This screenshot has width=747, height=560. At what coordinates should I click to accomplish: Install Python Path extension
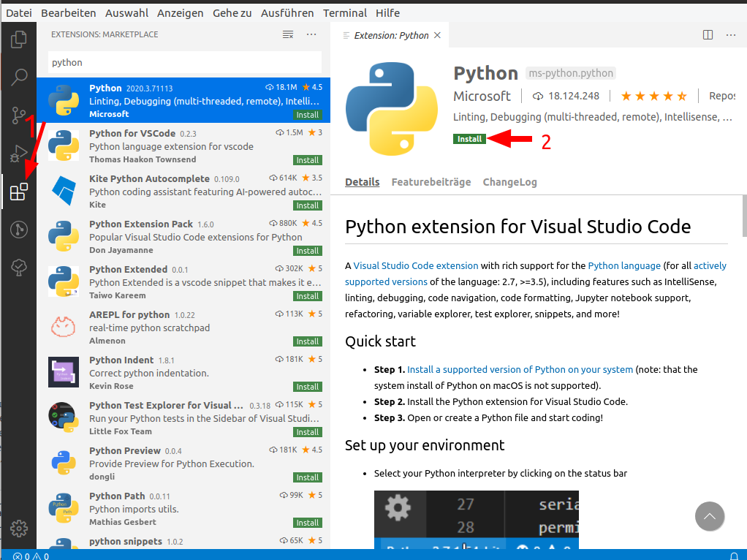(x=307, y=523)
